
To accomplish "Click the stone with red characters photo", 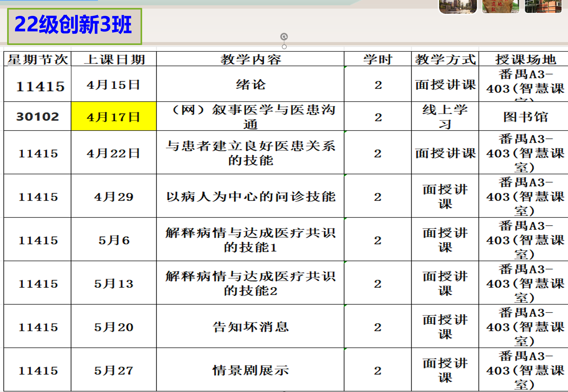I will [x=500, y=6].
